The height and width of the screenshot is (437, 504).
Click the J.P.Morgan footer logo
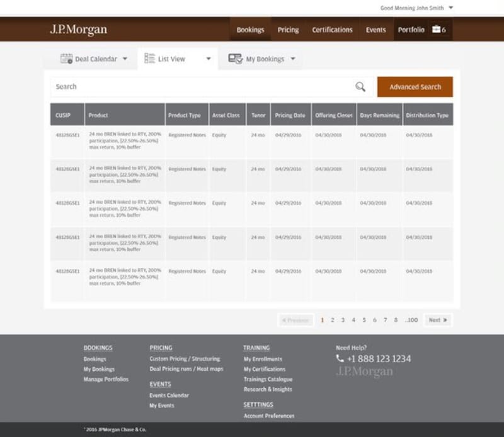pyautogui.click(x=364, y=372)
